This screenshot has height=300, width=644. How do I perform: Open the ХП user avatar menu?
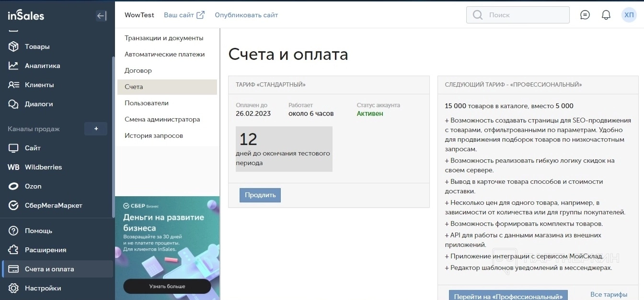pyautogui.click(x=629, y=15)
